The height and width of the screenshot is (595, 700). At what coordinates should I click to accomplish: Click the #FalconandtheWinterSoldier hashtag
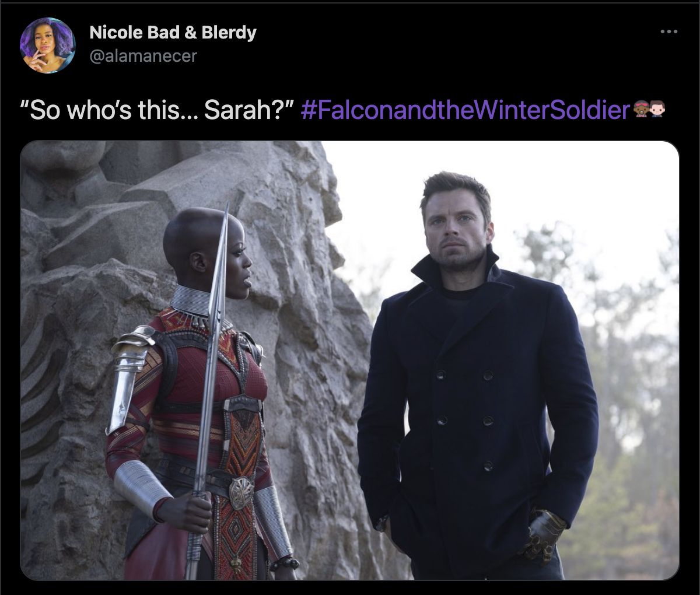[465, 110]
